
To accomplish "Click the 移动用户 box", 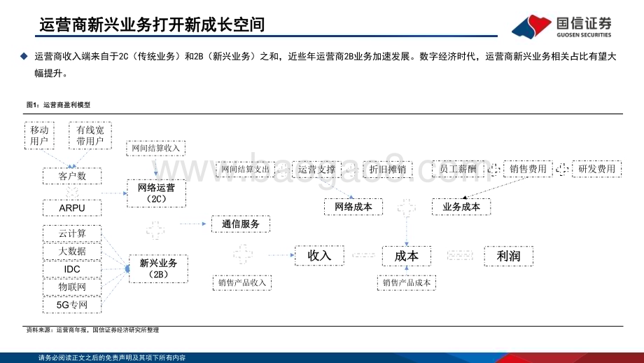I will [x=39, y=135].
